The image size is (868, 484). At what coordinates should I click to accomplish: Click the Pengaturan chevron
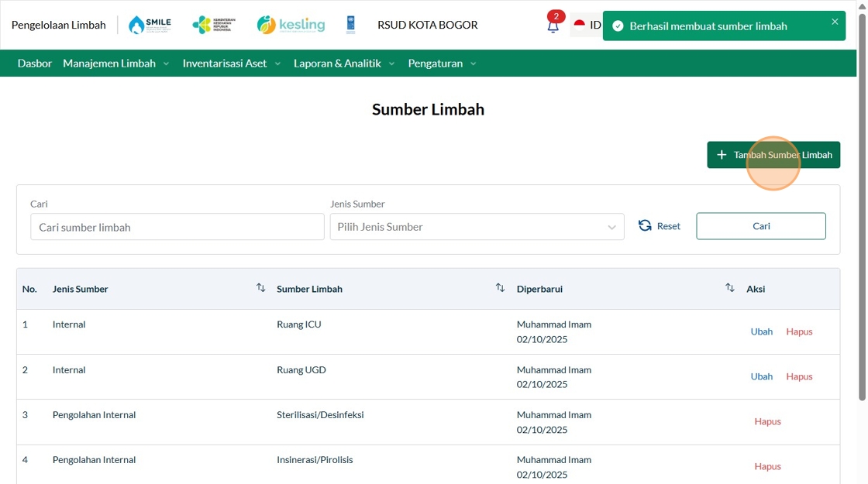coord(474,64)
